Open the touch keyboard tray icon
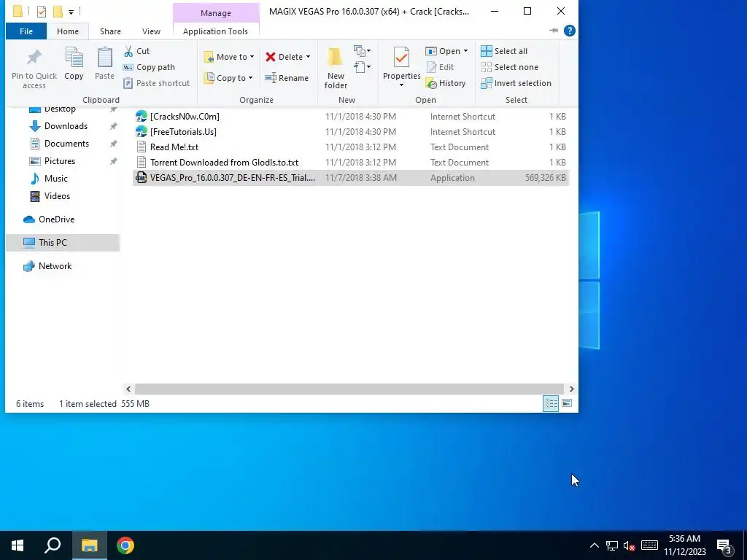 [649, 545]
